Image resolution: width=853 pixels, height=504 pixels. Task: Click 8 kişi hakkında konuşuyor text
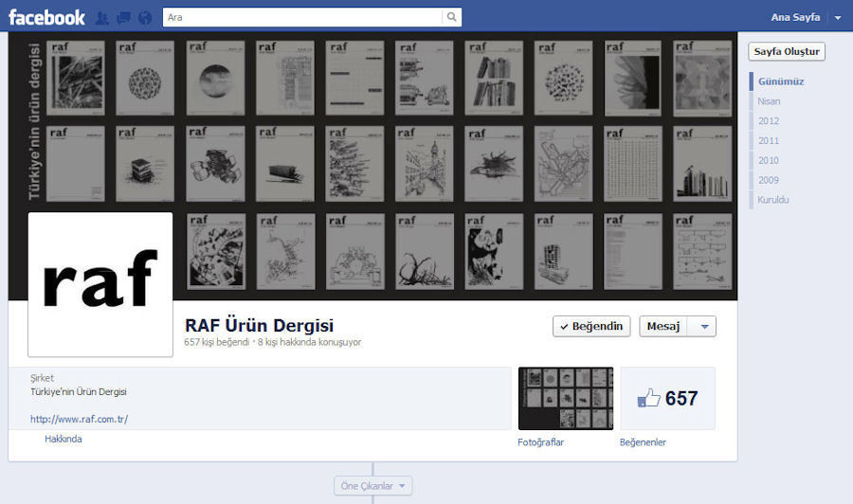(x=309, y=342)
